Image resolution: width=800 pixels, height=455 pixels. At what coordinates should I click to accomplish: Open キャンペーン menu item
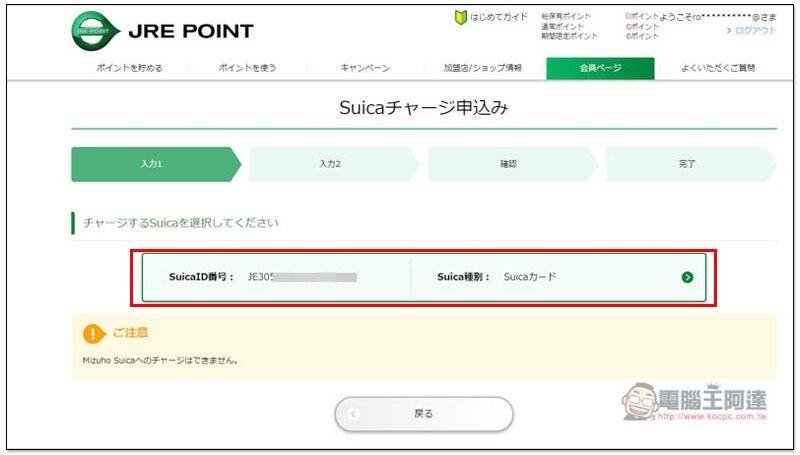coord(365,68)
